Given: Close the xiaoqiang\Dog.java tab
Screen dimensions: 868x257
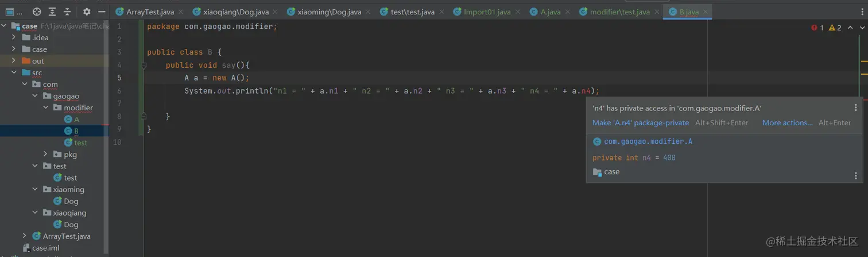Looking at the screenshot, I should (275, 11).
